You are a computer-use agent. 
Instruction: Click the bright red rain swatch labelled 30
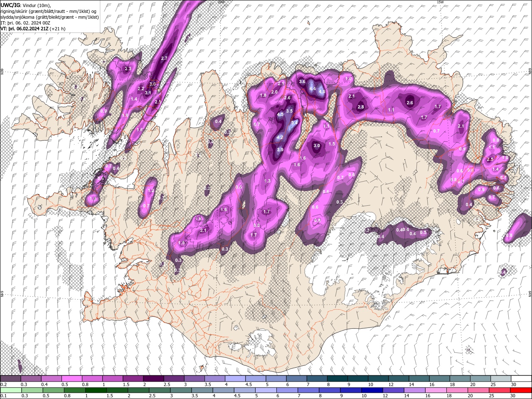click(x=521, y=390)
